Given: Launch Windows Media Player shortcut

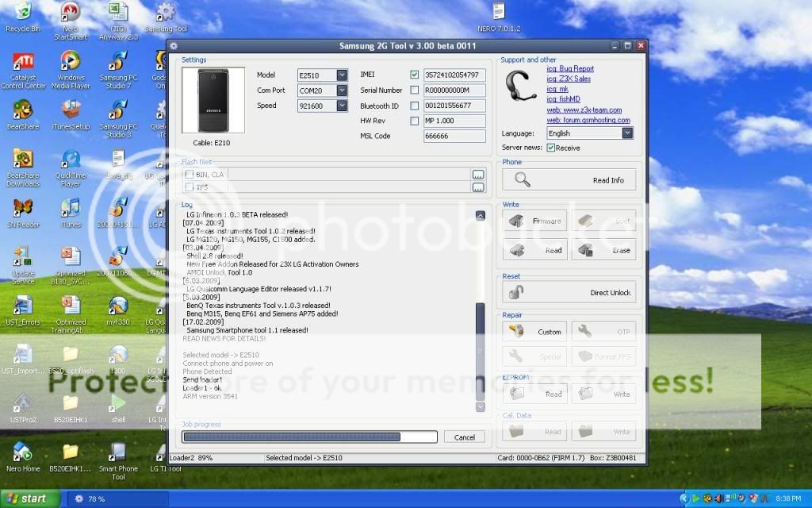Looking at the screenshot, I should (71, 70).
